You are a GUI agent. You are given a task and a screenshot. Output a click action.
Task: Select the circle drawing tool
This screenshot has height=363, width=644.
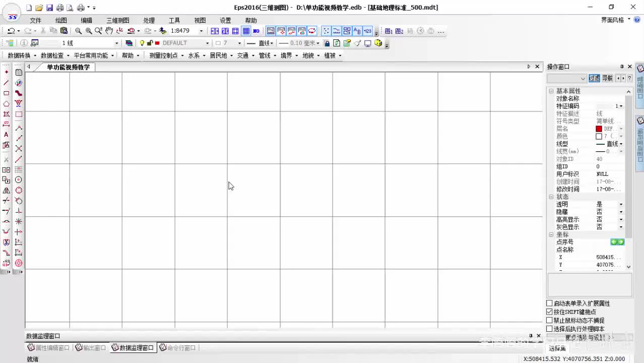(x=19, y=179)
